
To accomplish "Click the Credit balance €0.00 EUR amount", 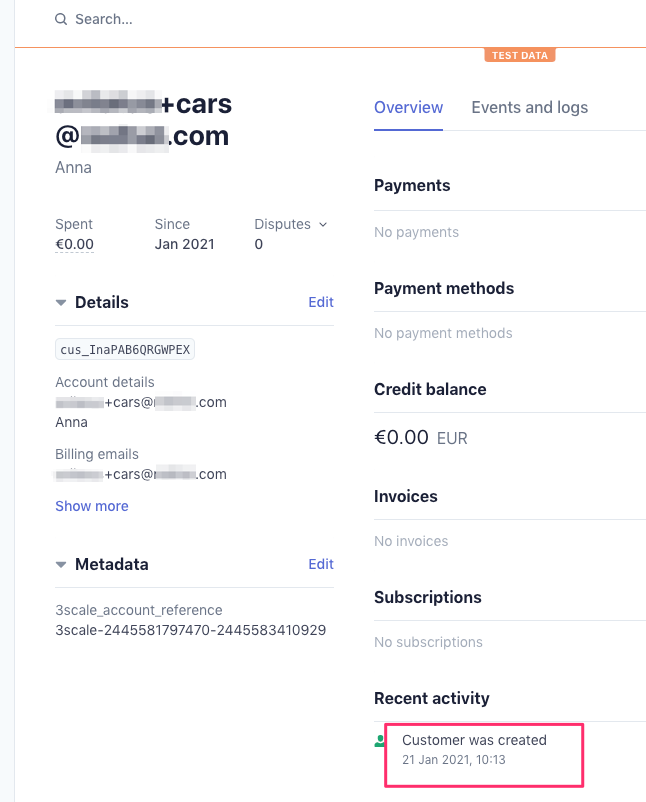I will 420,437.
